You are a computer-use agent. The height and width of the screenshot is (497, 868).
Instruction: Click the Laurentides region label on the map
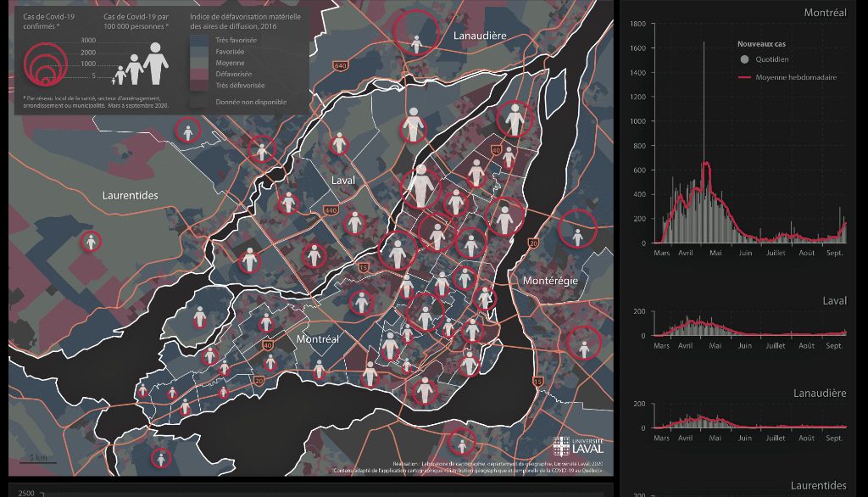click(131, 196)
